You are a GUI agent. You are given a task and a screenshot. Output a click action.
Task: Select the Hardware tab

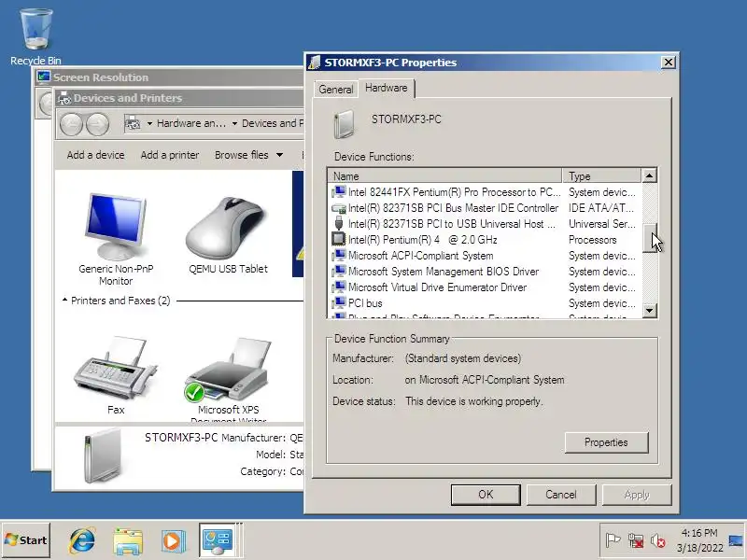(x=387, y=88)
